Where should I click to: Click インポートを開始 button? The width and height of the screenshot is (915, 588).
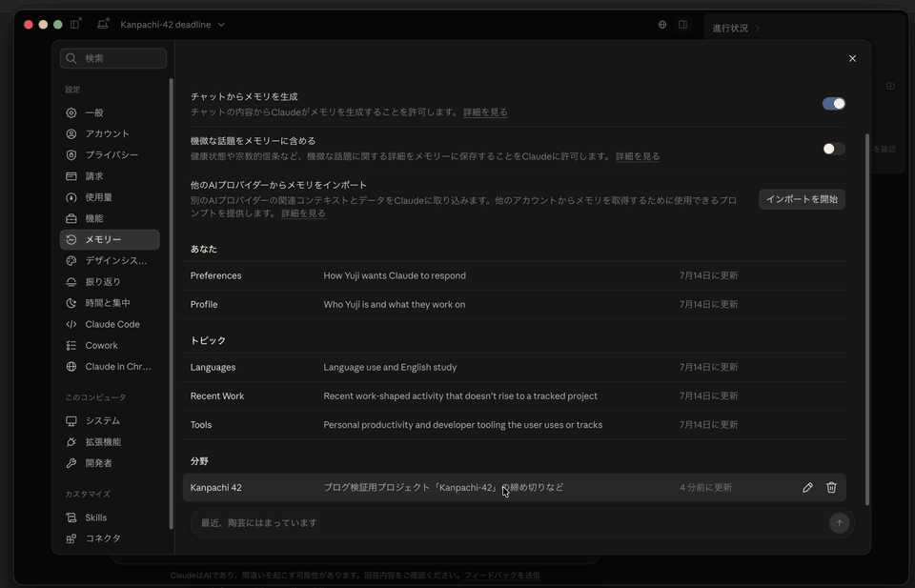[802, 199]
